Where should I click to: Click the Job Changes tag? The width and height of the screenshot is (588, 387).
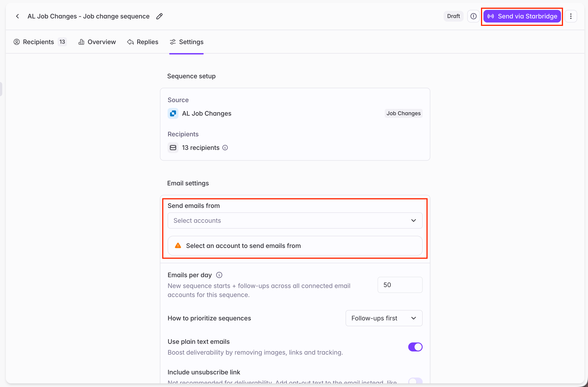[403, 114]
